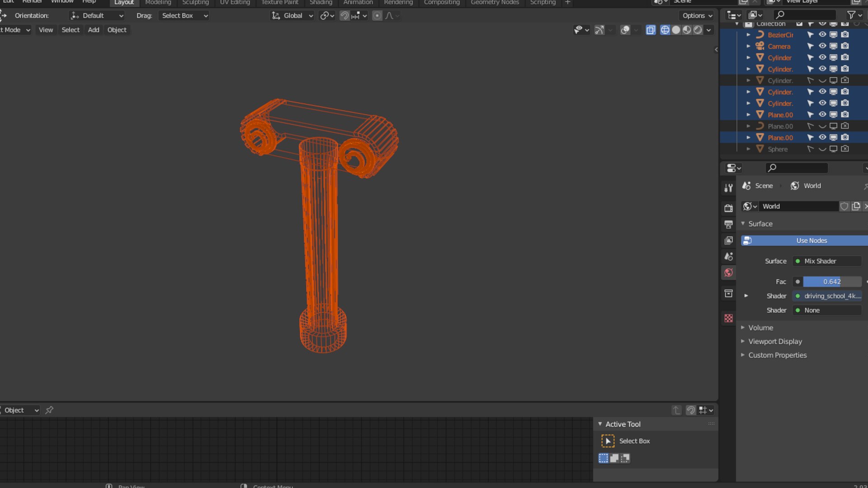Open the View menu
Image resolution: width=868 pixels, height=488 pixels.
point(46,30)
